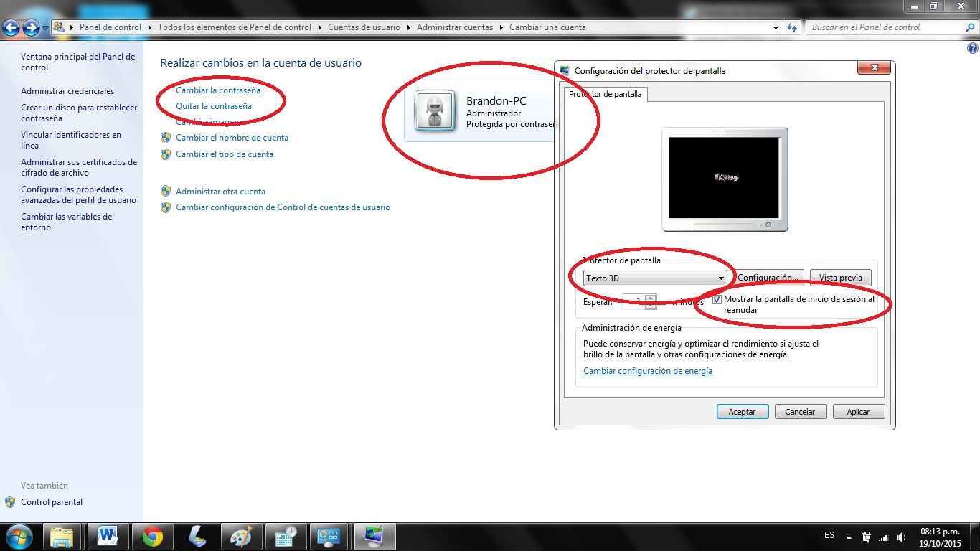Click 'Aceptar' in the screen saver dialog
The height and width of the screenshot is (551, 980).
coord(743,412)
